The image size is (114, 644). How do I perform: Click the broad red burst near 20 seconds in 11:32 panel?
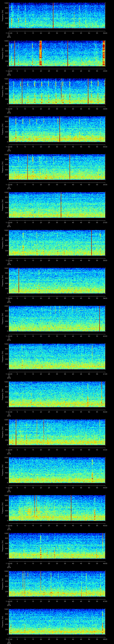click(41, 53)
